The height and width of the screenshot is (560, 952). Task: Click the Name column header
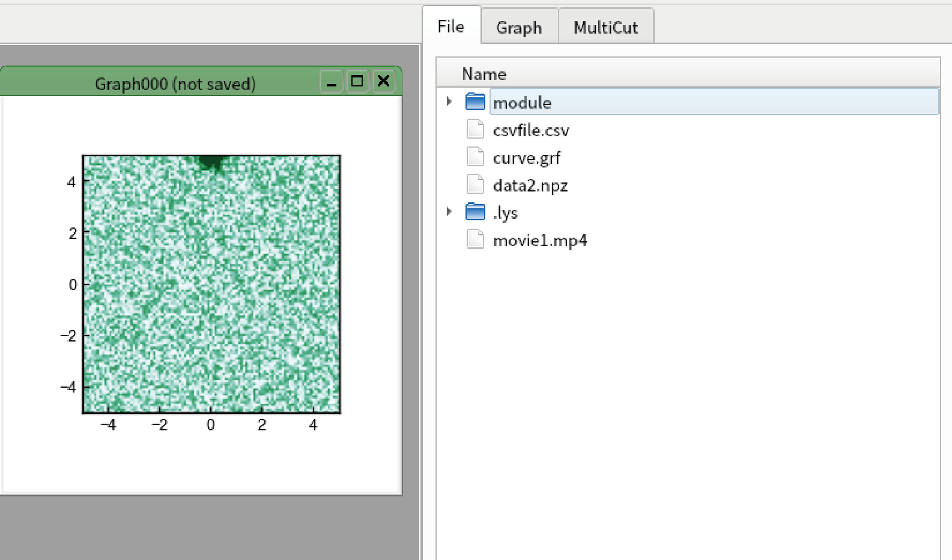pyautogui.click(x=688, y=73)
